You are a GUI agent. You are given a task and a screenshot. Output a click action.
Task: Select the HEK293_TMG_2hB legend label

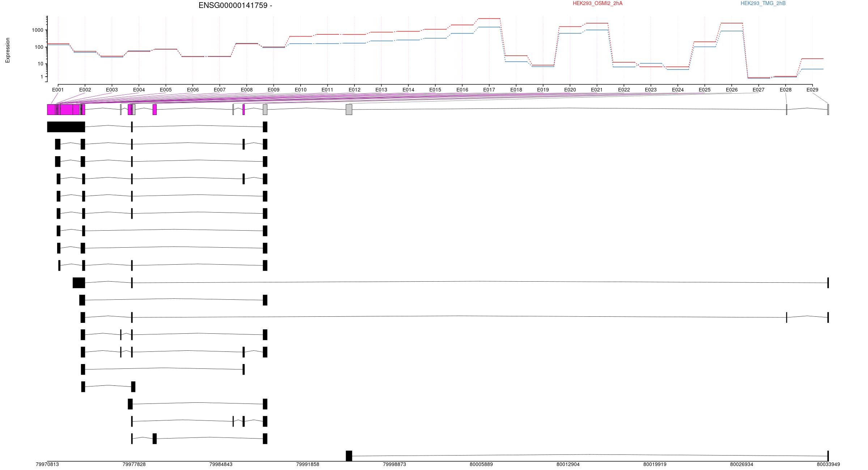763,3
